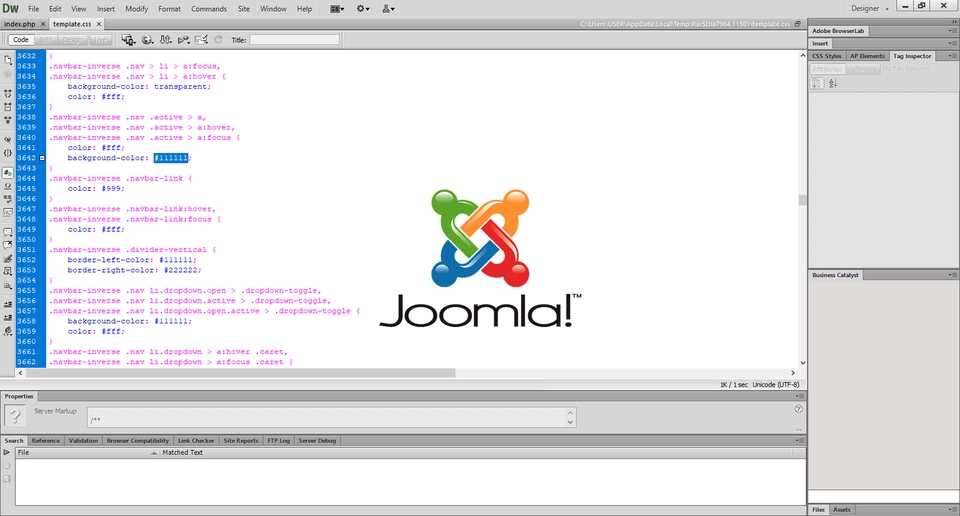Switch to Split view button

45,40
